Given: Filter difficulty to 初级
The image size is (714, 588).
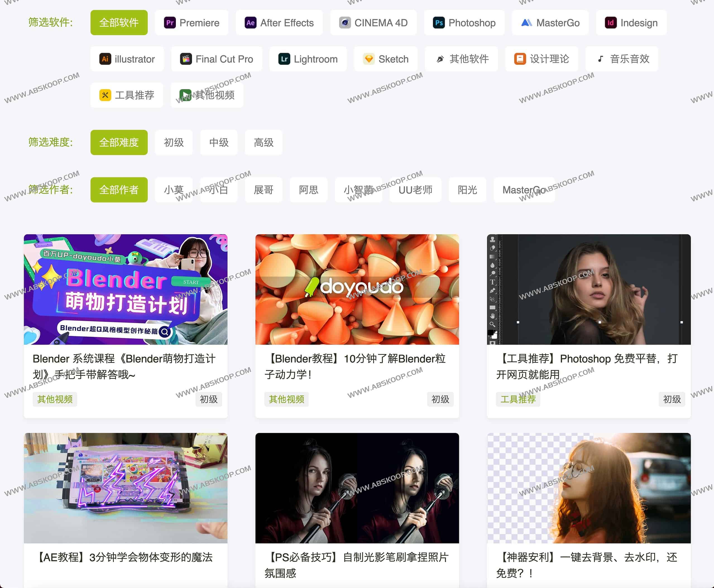Looking at the screenshot, I should click(174, 142).
